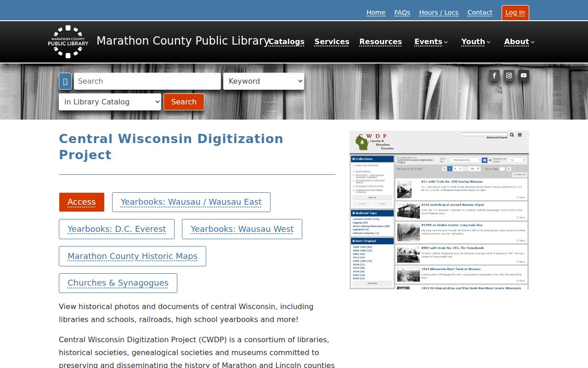Image resolution: width=588 pixels, height=368 pixels.
Task: Open the Contact link
Action: 480,13
